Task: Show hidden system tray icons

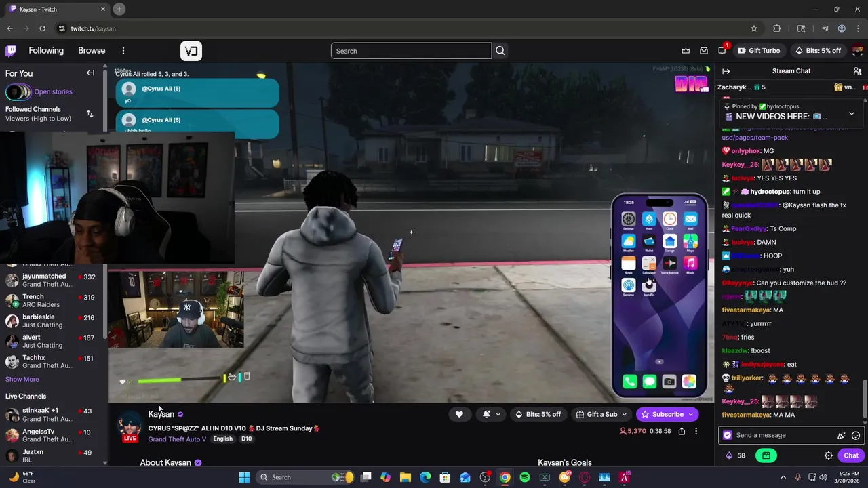Action: tap(783, 477)
